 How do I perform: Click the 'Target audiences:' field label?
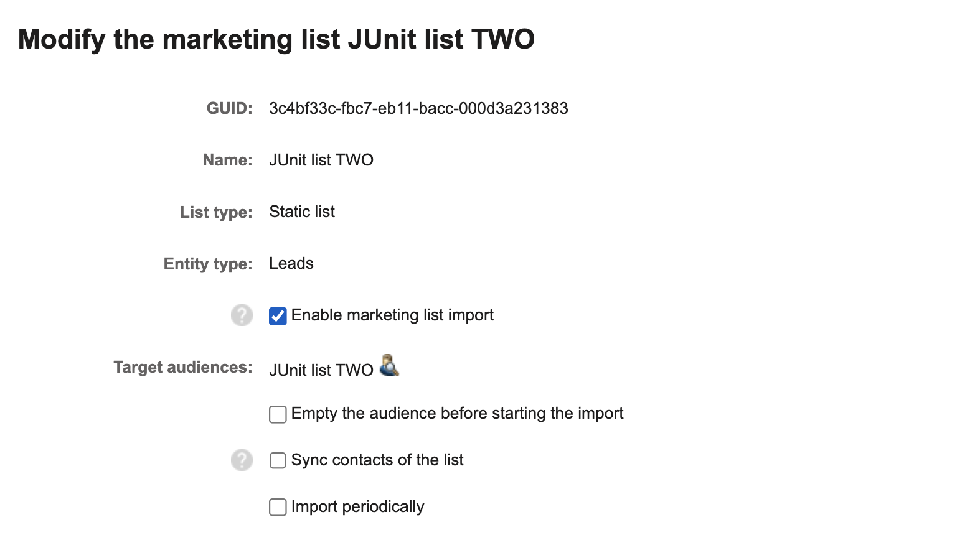pyautogui.click(x=183, y=368)
